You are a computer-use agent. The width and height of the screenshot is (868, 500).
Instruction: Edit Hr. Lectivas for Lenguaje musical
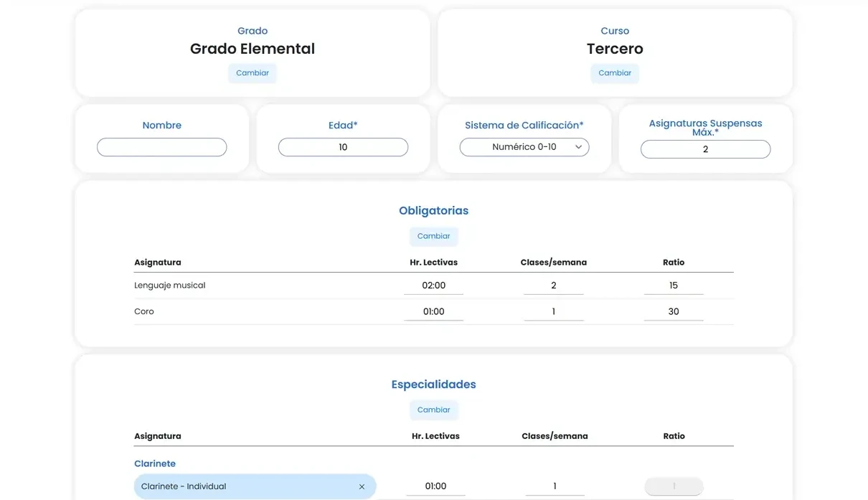point(433,285)
